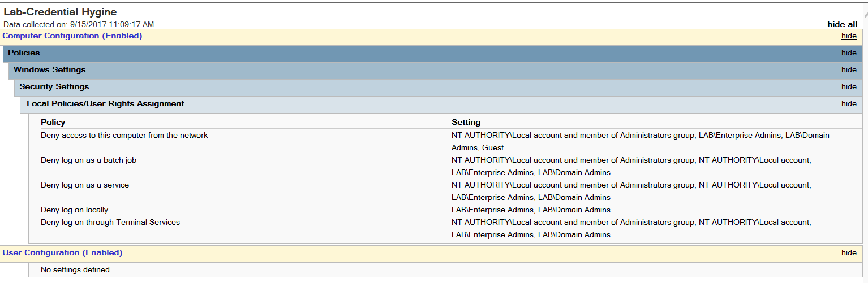
Task: Select 'Deny log on as a batch job' policy
Action: click(x=89, y=160)
